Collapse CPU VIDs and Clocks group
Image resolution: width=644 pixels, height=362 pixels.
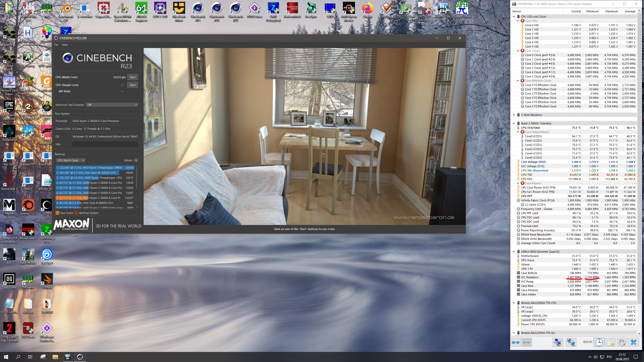(x=514, y=17)
